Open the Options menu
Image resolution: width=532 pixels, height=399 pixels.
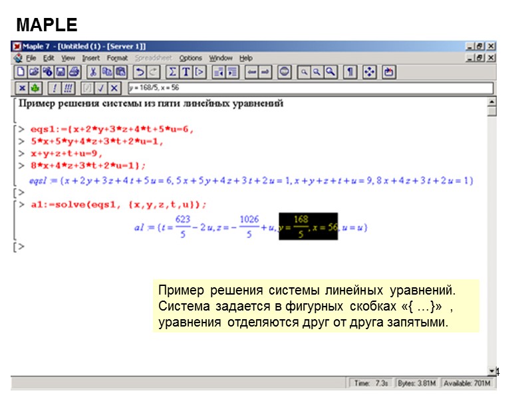coord(191,58)
